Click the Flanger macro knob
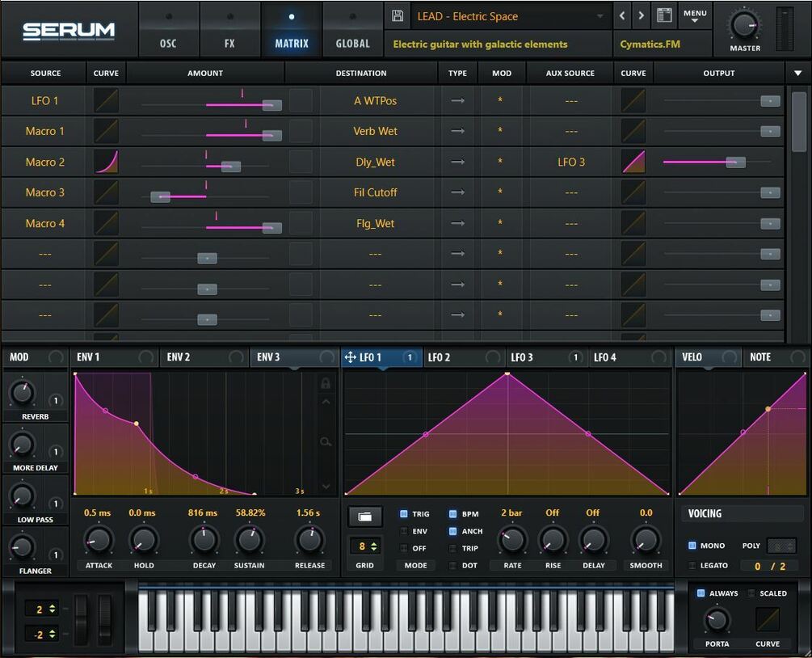Image resolution: width=812 pixels, height=658 pixels. [22, 547]
